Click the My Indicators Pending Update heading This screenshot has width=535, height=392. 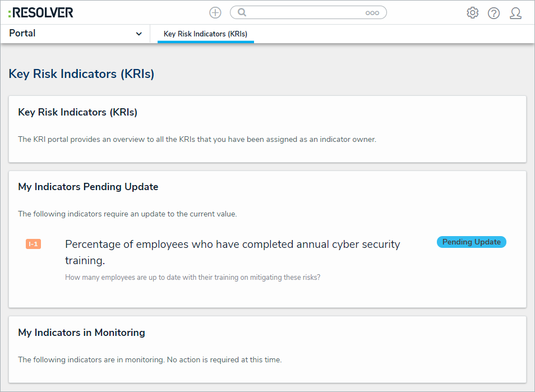[x=88, y=187]
